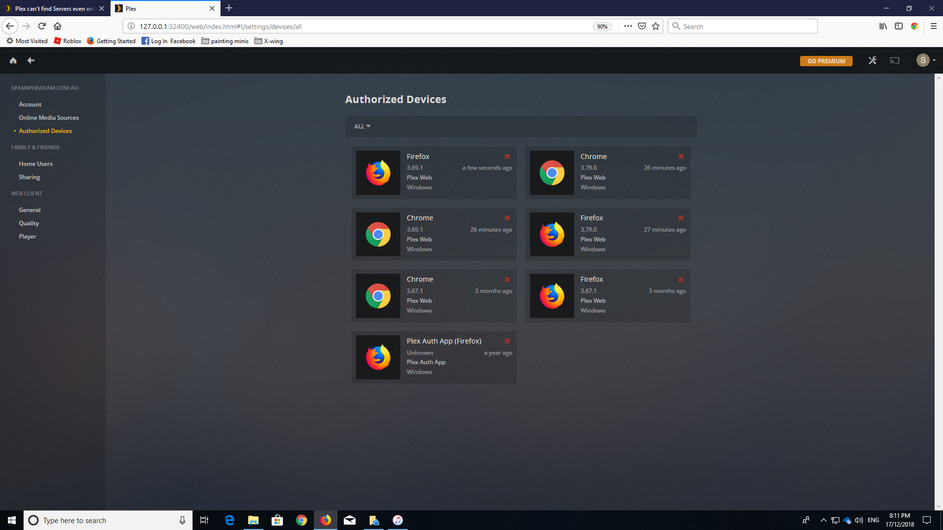
Task: Open Mail app from taskbar
Action: pyautogui.click(x=349, y=520)
